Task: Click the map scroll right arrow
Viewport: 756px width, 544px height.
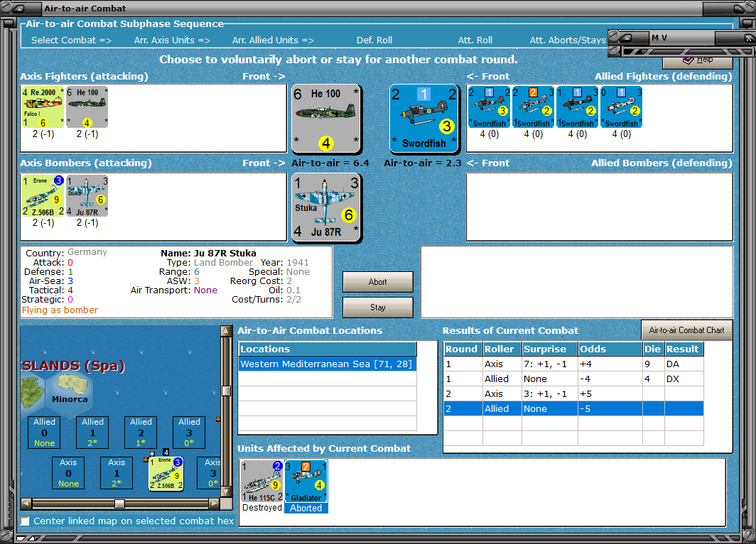Action: point(214,504)
